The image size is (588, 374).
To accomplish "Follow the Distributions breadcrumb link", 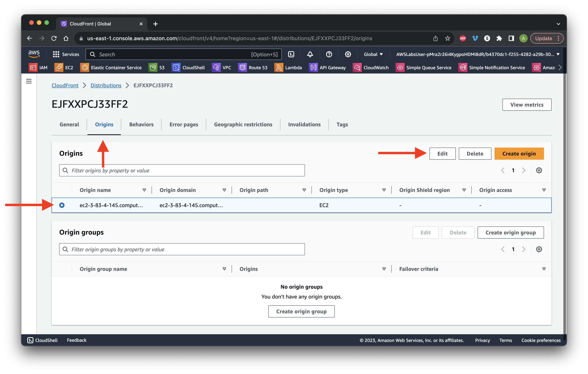I will click(106, 85).
